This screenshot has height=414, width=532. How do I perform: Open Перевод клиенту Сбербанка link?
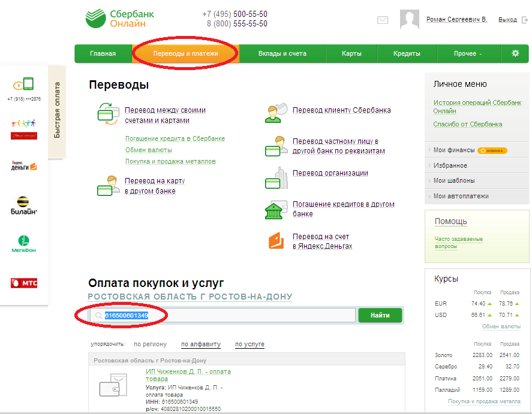(x=341, y=110)
